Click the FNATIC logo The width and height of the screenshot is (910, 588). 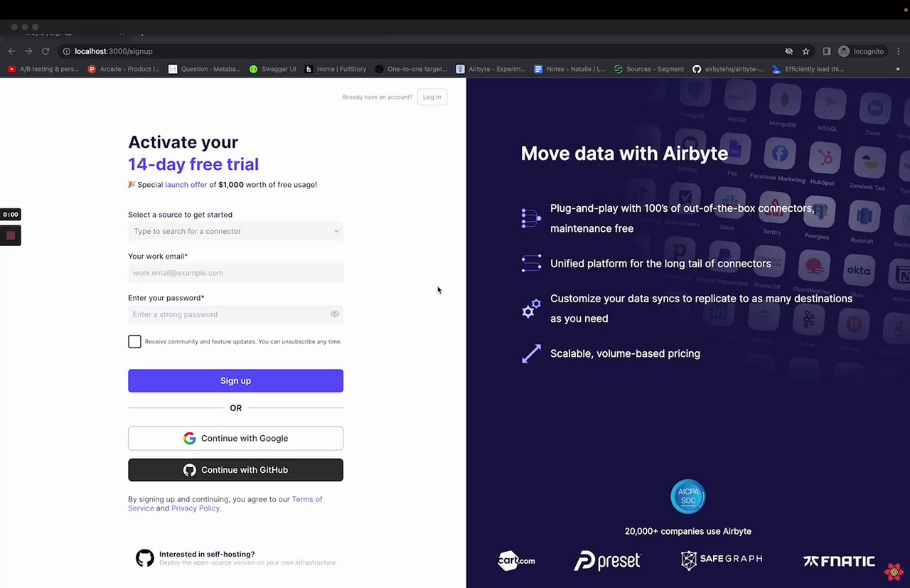point(839,561)
